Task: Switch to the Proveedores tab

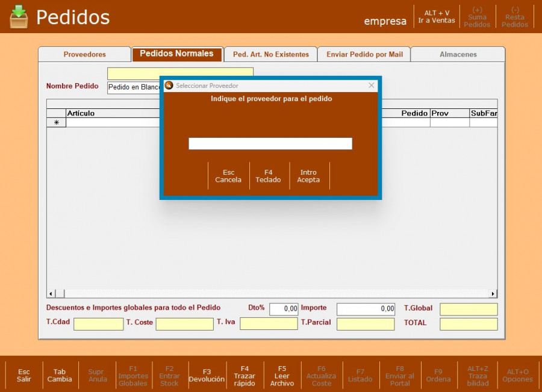Action: [84, 54]
